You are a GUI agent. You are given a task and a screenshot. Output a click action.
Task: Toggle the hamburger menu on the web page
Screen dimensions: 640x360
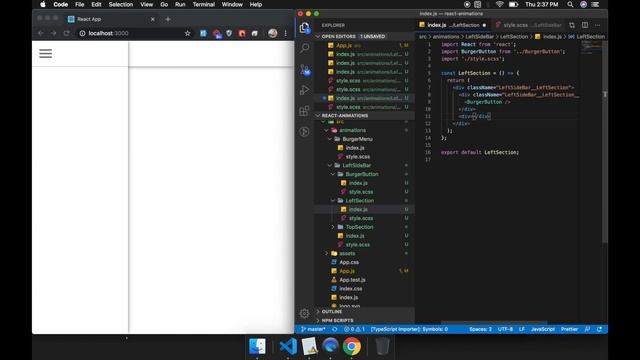click(x=45, y=53)
